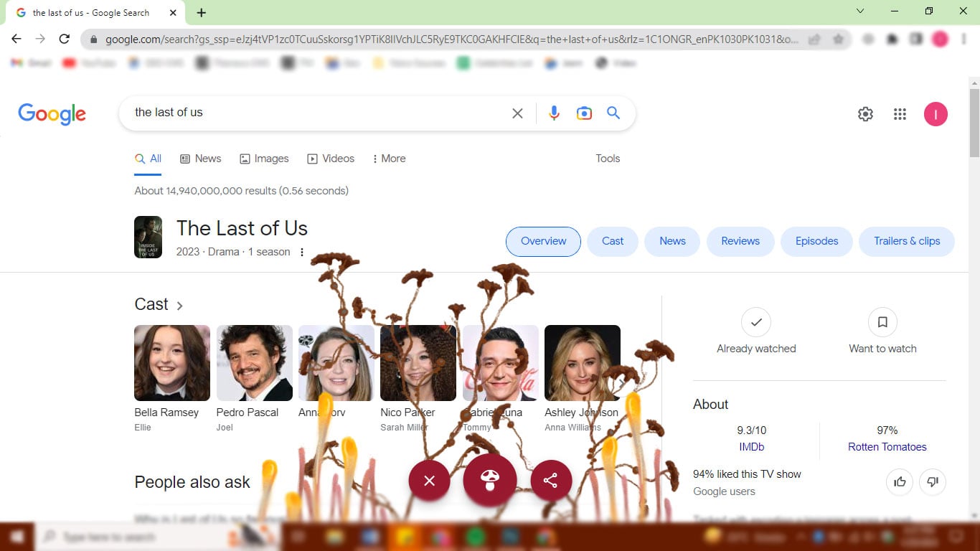The height and width of the screenshot is (551, 980).
Task: Open the Episodes tab of the show panel
Action: [816, 241]
